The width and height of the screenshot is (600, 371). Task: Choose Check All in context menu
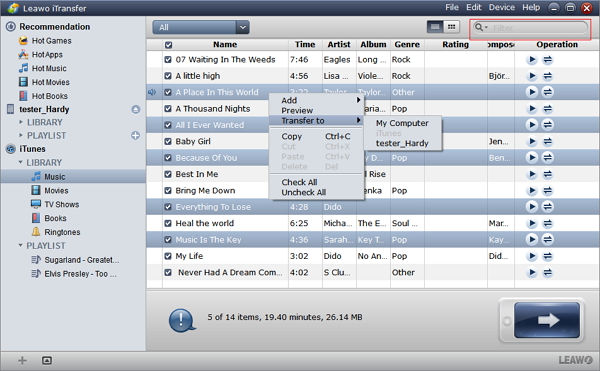click(316, 182)
